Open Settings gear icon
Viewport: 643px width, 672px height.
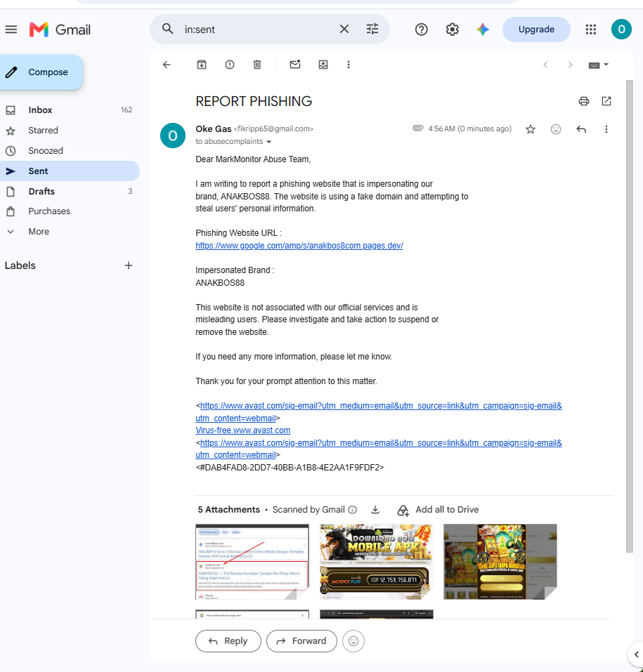pyautogui.click(x=452, y=29)
